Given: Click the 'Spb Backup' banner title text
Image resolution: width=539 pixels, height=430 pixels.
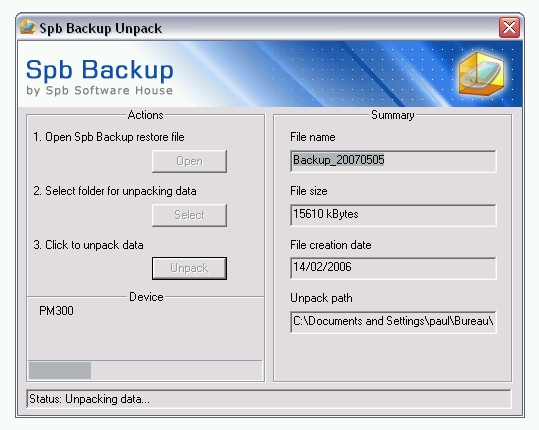Looking at the screenshot, I should click(x=100, y=70).
